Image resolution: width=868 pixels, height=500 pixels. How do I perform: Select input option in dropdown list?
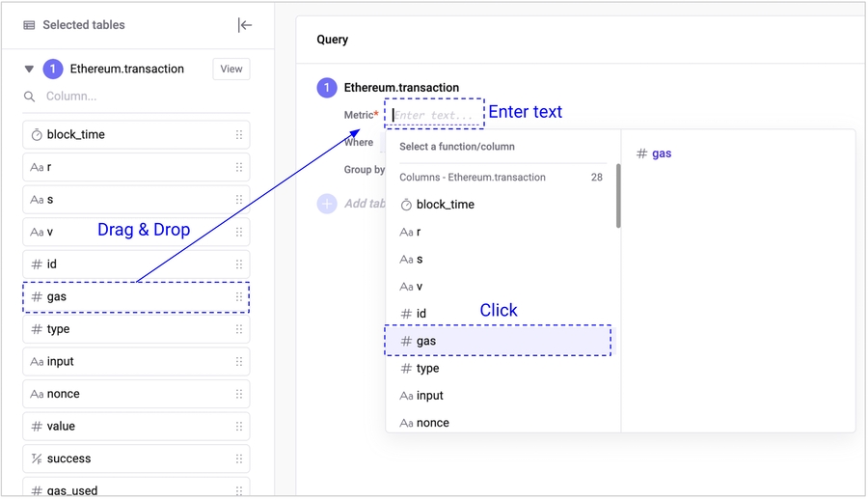pos(429,396)
